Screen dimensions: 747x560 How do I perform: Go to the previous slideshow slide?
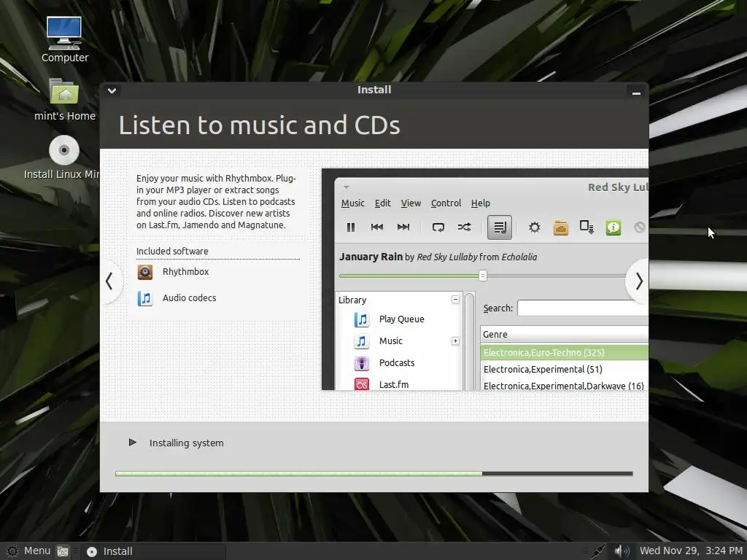(109, 281)
